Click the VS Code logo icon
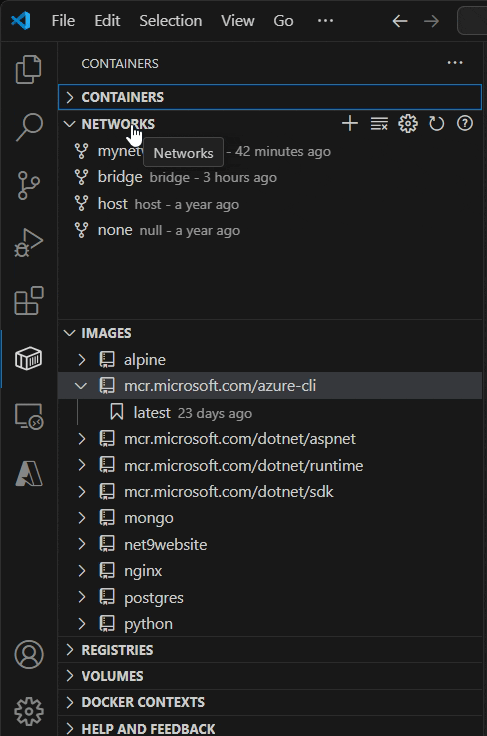This screenshot has width=487, height=736. tap(21, 21)
